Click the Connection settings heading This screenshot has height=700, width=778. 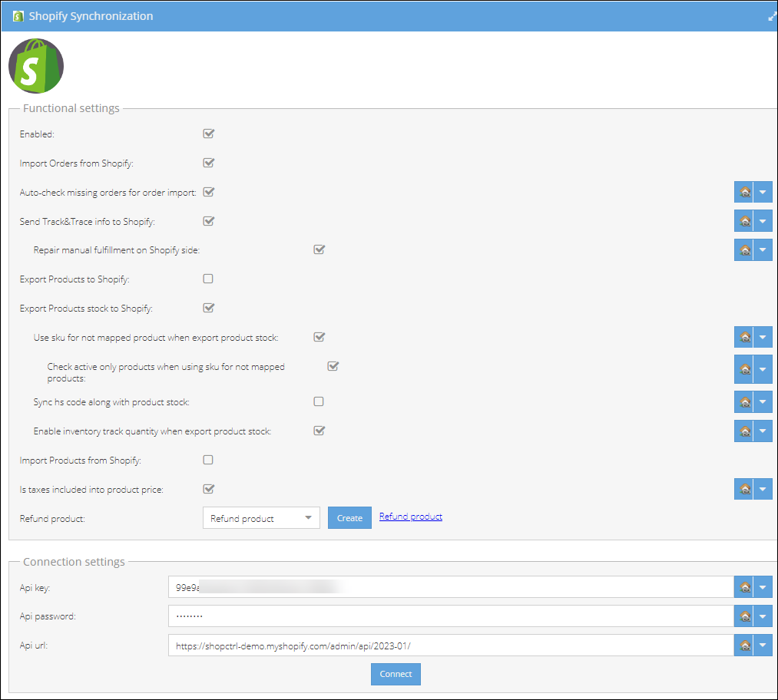74,562
